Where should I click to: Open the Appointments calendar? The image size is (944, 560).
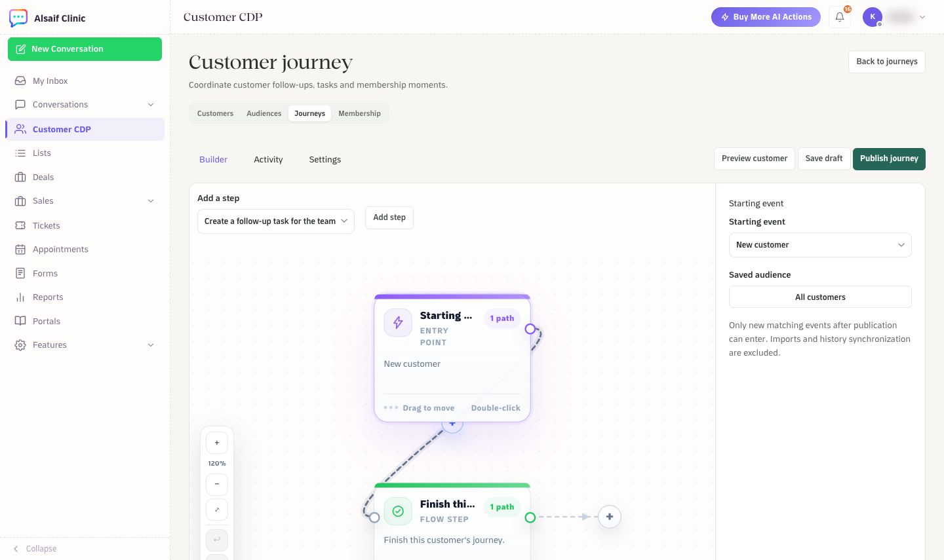pos(85,249)
